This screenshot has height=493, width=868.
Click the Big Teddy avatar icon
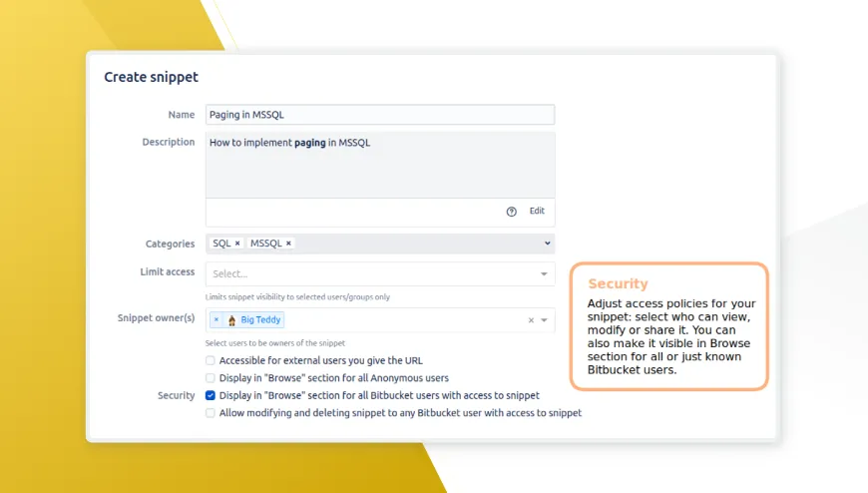coord(231,320)
